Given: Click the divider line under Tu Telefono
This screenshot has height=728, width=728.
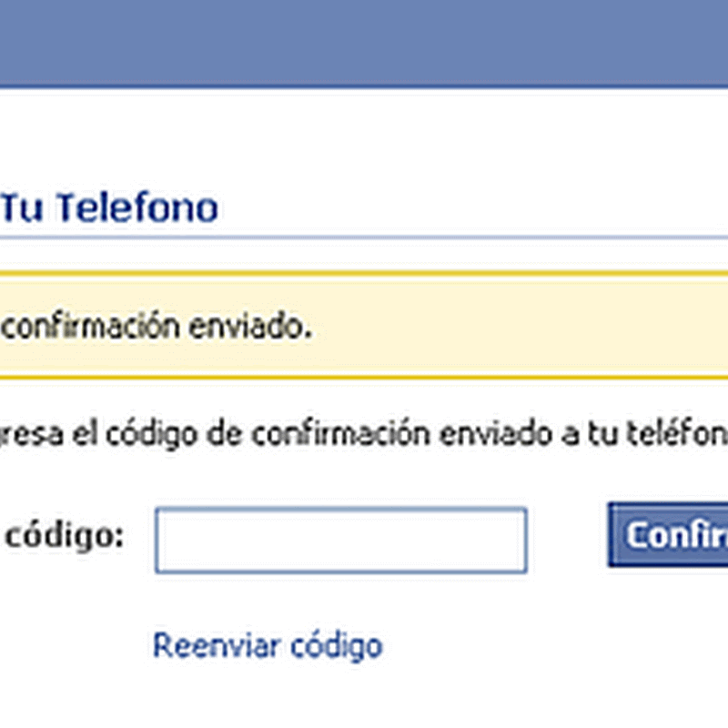Looking at the screenshot, I should [364, 238].
